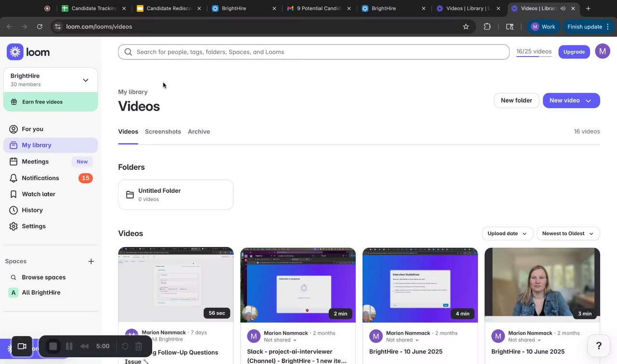
Task: Stop the Loom recording
Action: click(x=53, y=346)
